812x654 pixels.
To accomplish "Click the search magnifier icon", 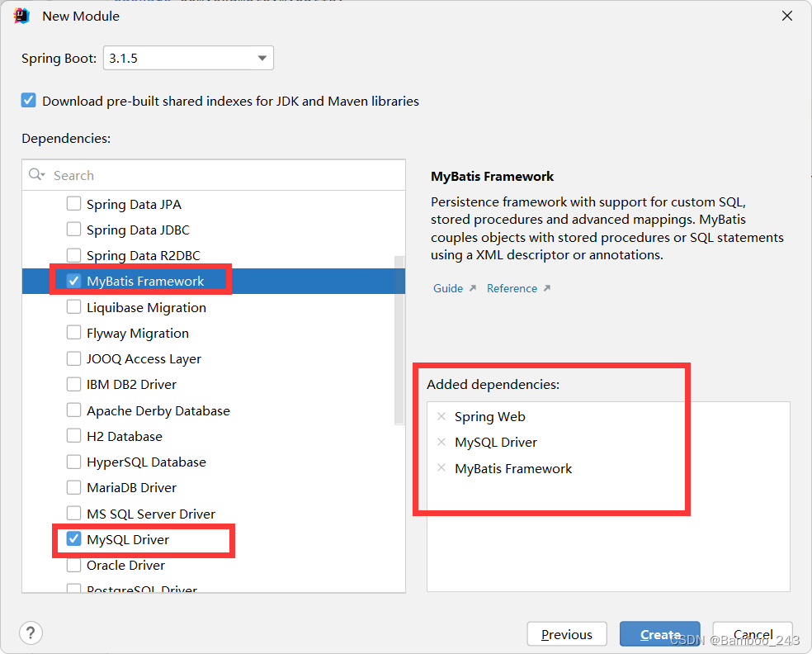I will click(x=36, y=174).
